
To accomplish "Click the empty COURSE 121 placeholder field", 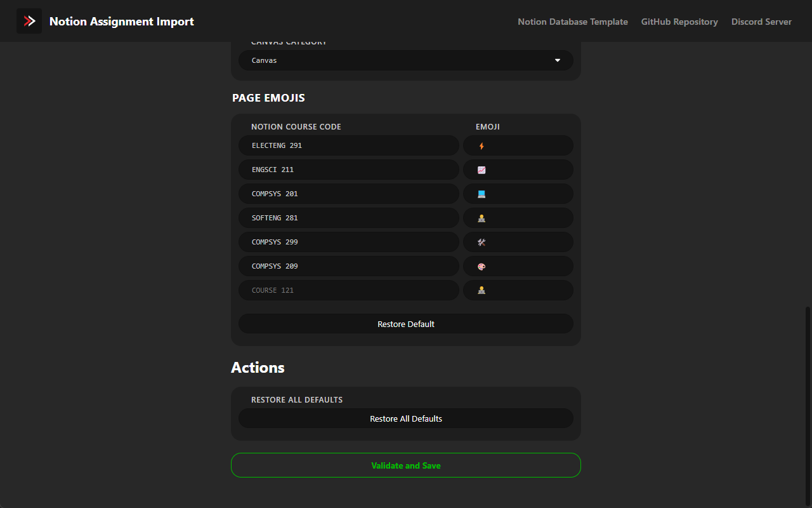I will 349,290.
